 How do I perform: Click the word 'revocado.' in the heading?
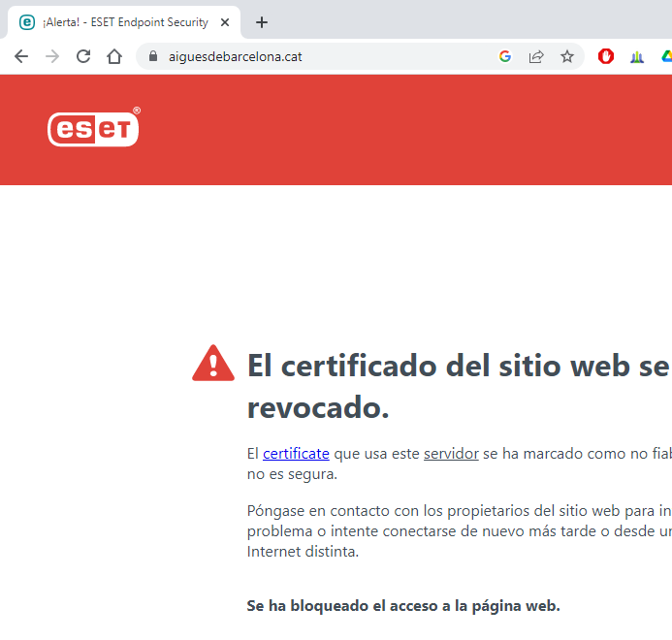click(318, 407)
